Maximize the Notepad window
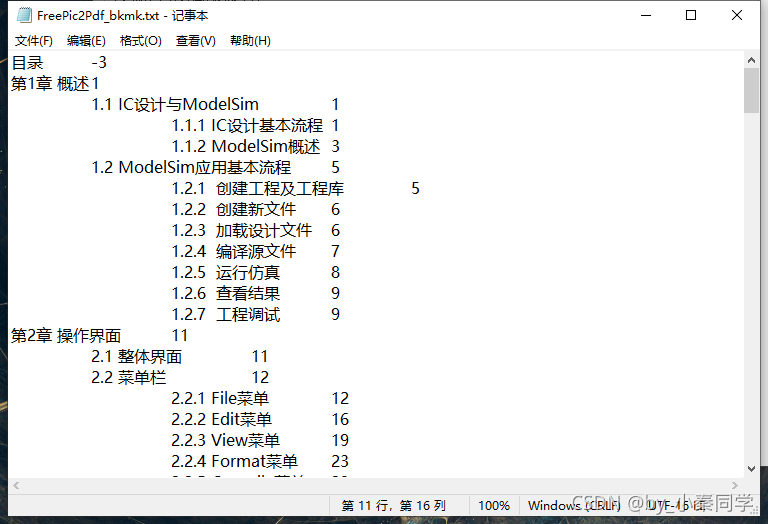768x524 pixels. [691, 15]
